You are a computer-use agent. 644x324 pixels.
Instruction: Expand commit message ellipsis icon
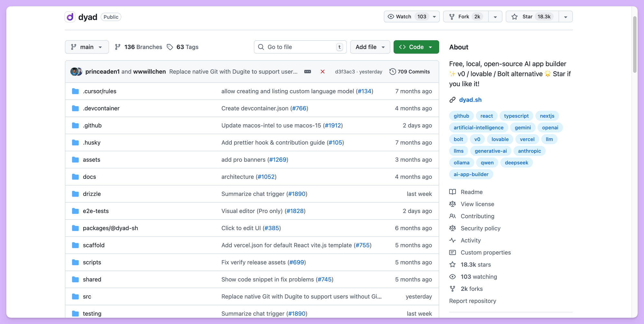[308, 72]
